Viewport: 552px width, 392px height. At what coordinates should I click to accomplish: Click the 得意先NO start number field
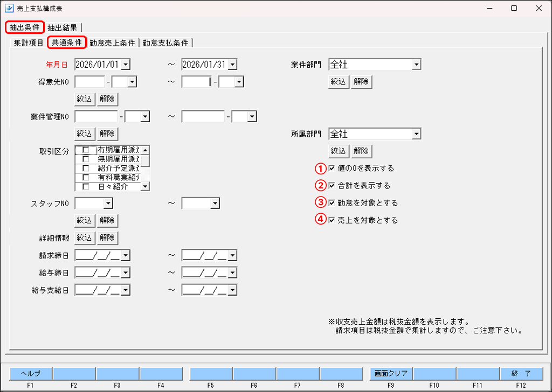(x=90, y=82)
